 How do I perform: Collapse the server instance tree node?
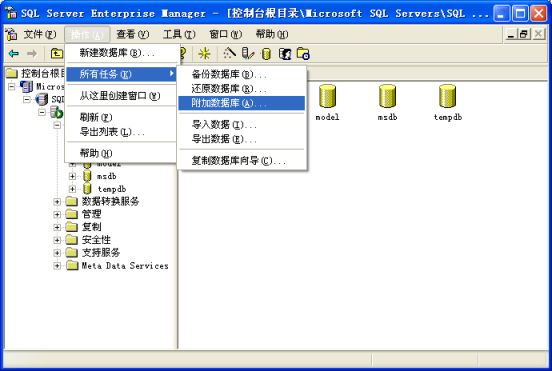pos(42,112)
